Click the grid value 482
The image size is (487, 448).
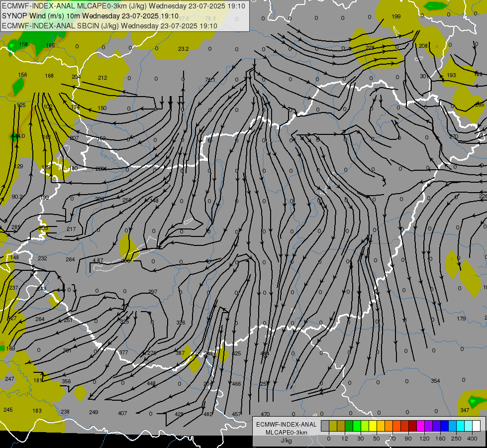coord(208,414)
